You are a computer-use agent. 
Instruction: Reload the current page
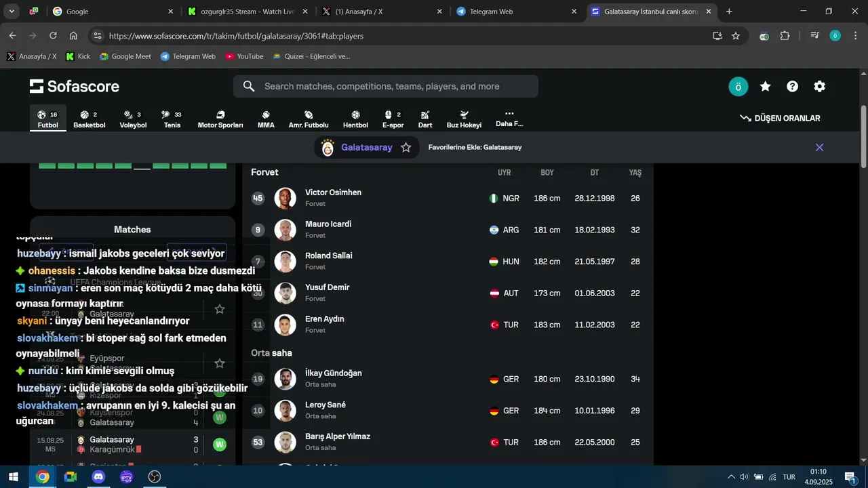point(53,36)
